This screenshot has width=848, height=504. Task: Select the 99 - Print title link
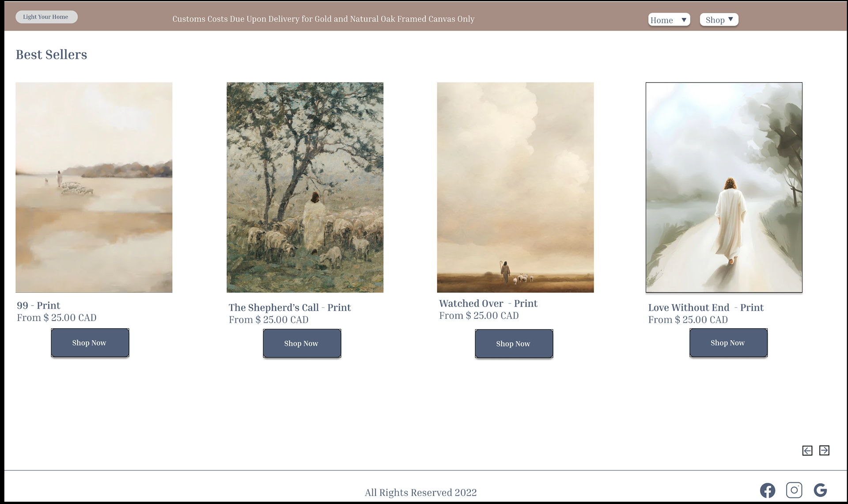coord(38,306)
